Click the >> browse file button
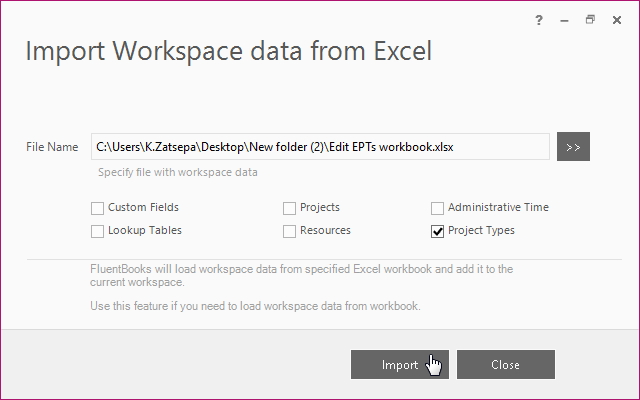Screen dimensions: 640x400 (x=573, y=147)
